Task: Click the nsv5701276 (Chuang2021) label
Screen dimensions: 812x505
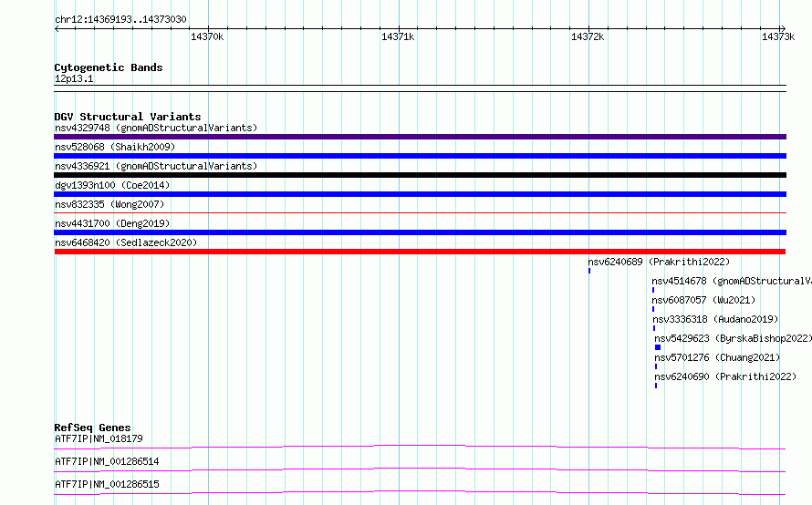Action: (x=717, y=357)
